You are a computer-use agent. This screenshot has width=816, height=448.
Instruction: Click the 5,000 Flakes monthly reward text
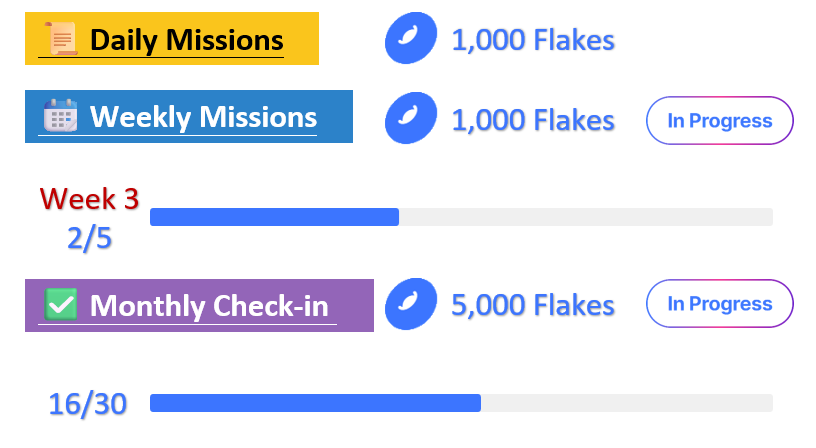[533, 305]
